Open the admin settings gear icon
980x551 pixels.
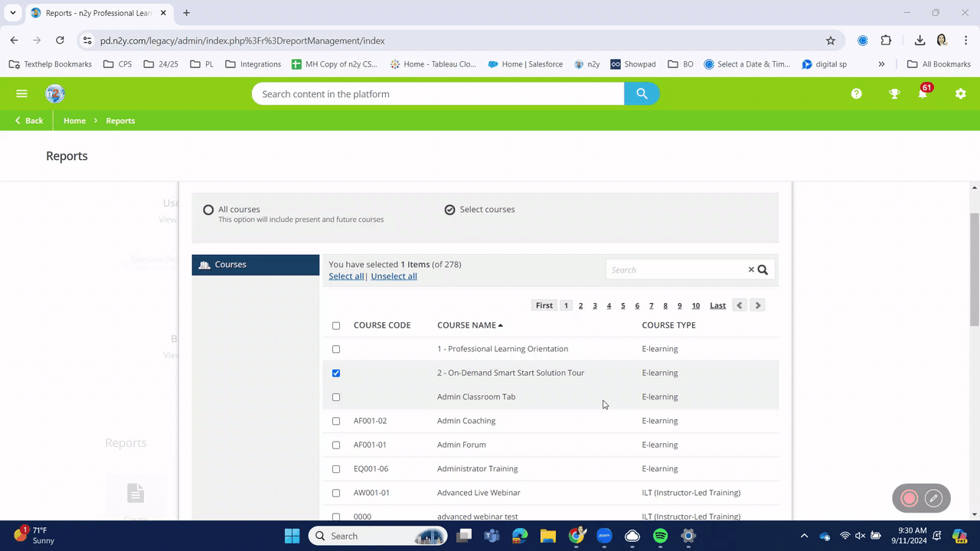[960, 93]
